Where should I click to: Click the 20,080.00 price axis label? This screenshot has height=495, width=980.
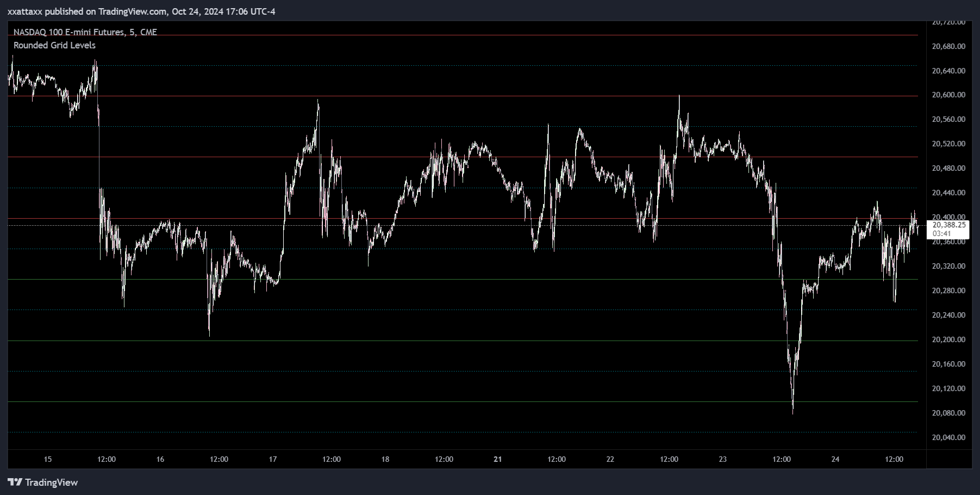(x=948, y=413)
